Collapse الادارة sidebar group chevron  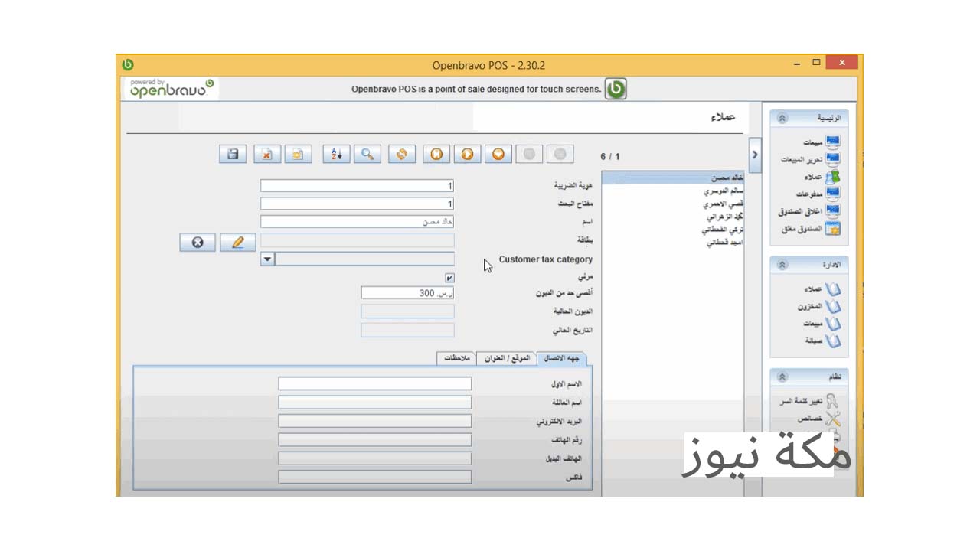(x=782, y=265)
